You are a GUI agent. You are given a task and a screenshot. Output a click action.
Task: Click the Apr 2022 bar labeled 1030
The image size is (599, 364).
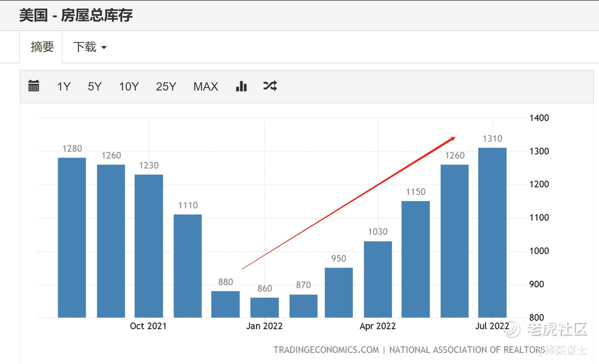click(x=378, y=279)
